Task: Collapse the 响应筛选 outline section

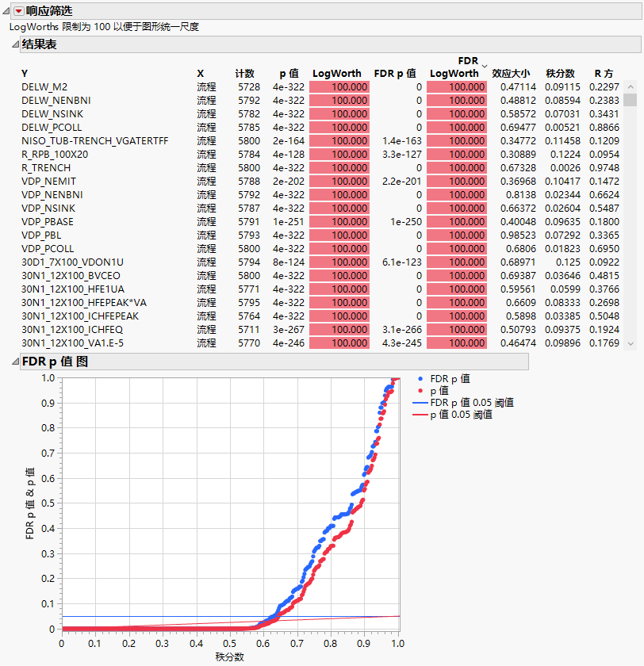Action: tap(6, 11)
